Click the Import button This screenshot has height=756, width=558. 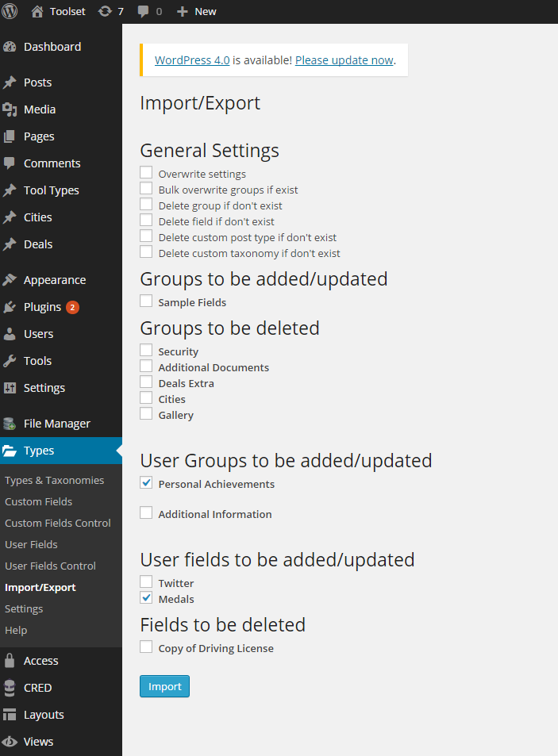point(164,686)
